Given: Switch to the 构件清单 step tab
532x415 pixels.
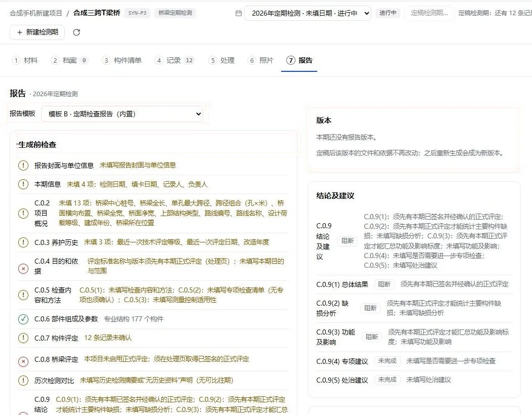Looking at the screenshot, I should tap(122, 60).
